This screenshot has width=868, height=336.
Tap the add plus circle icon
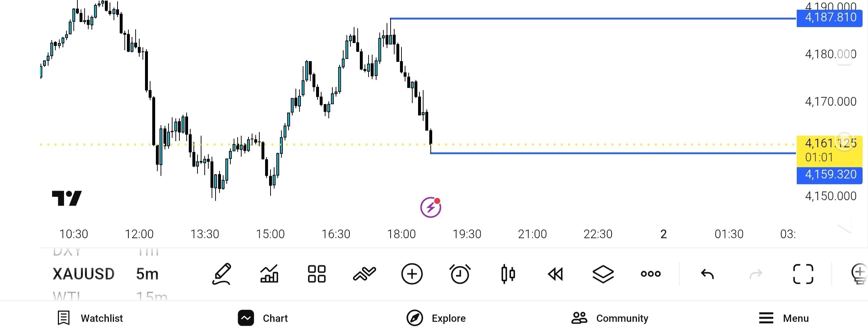412,274
